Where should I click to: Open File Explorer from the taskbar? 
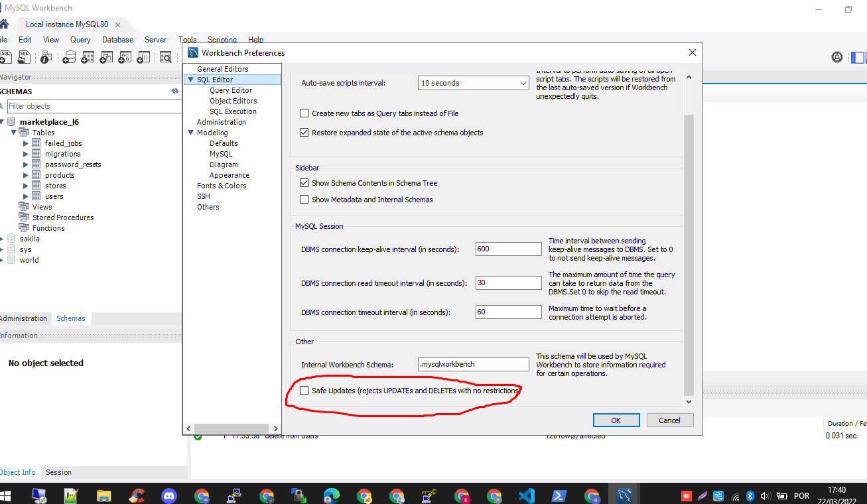pyautogui.click(x=104, y=495)
